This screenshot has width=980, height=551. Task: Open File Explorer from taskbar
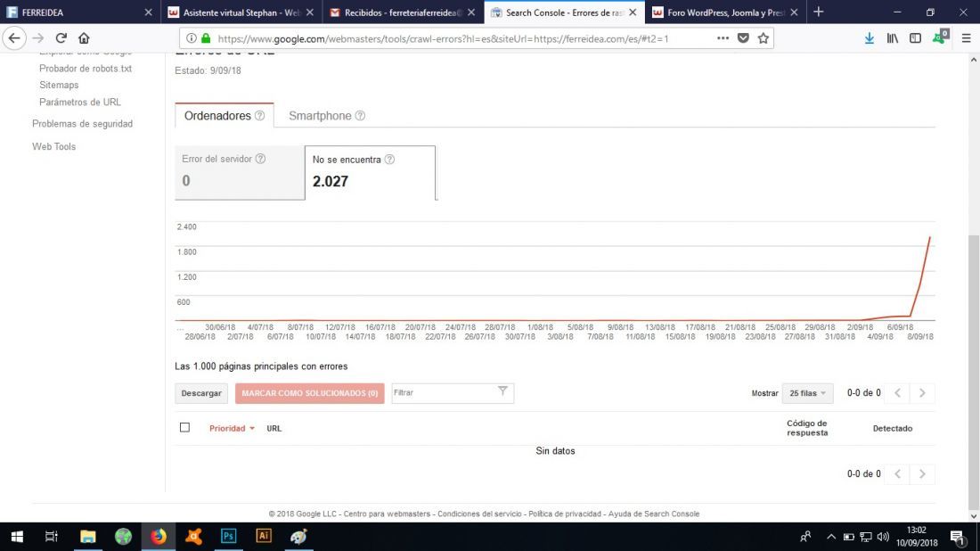tap(87, 537)
